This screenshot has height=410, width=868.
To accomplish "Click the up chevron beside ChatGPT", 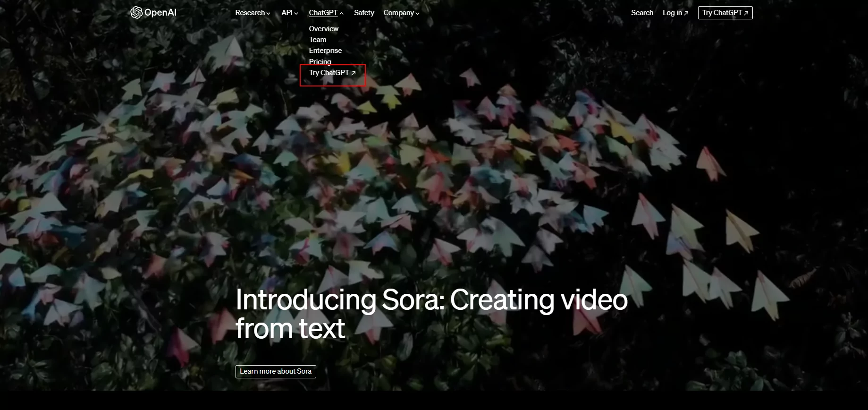I will (x=342, y=13).
